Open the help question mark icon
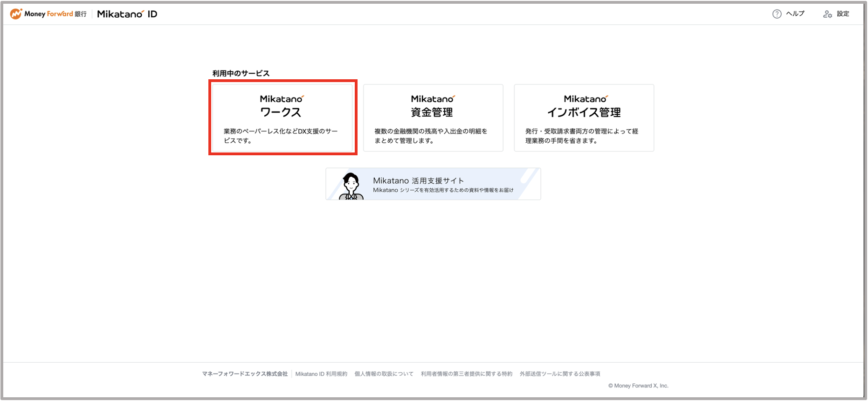868x401 pixels. [777, 14]
